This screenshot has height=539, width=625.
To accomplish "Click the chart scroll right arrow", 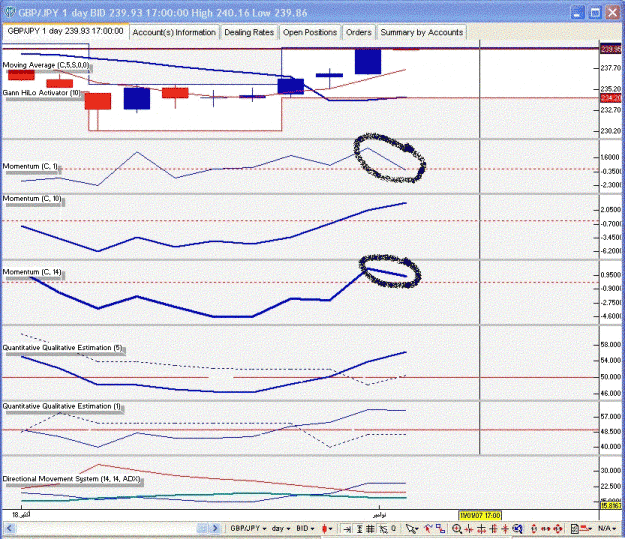I will point(215,529).
